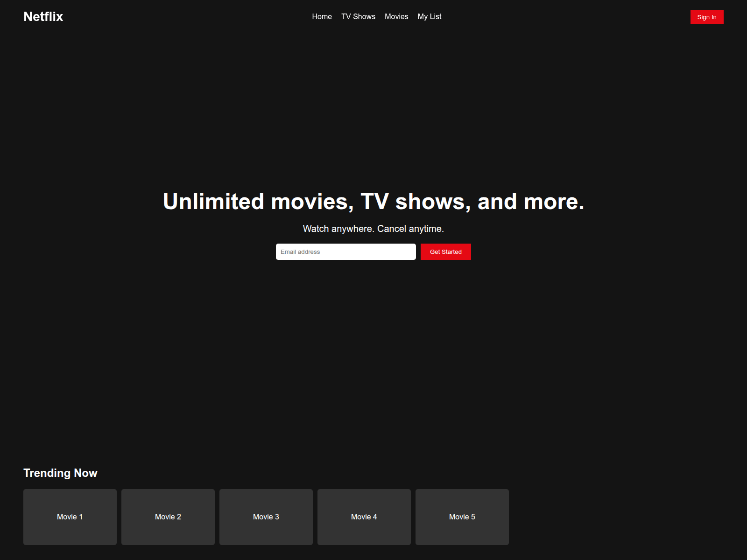
Task: Click the Trending Now heading
Action: pos(60,473)
